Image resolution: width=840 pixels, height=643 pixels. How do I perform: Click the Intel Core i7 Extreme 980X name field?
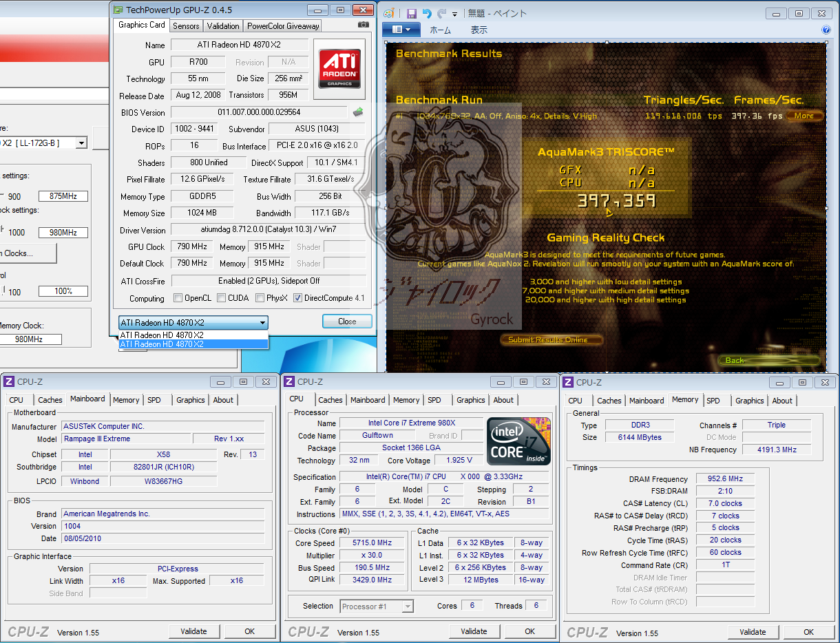(412, 423)
